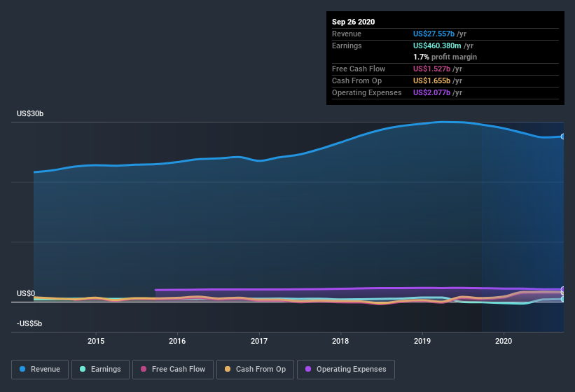The height and width of the screenshot is (392, 575).
Task: Click the Earnings line endpoint marker
Action: 563,299
